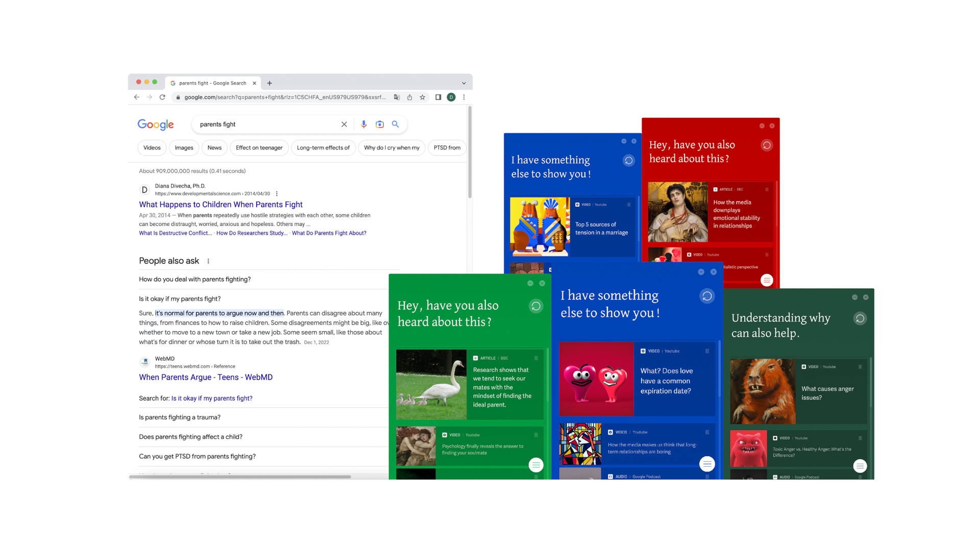Open the list menu button in green panel
Screen dimensions: 980x551
pos(536,465)
